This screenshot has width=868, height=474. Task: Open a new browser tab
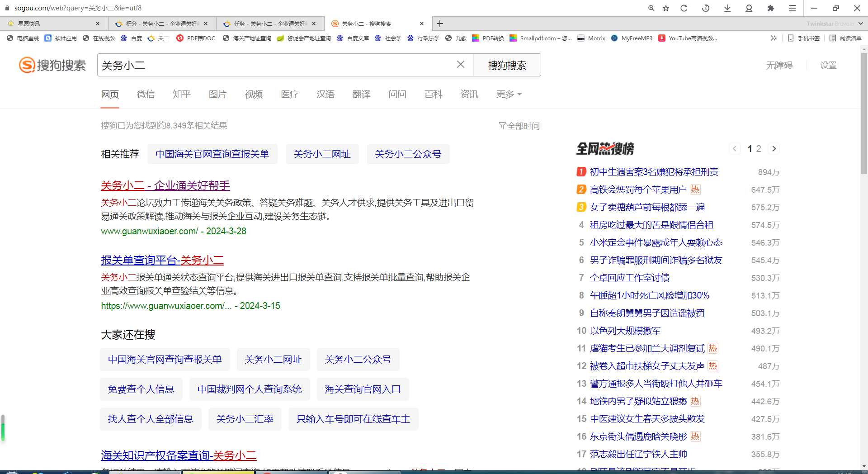point(440,24)
